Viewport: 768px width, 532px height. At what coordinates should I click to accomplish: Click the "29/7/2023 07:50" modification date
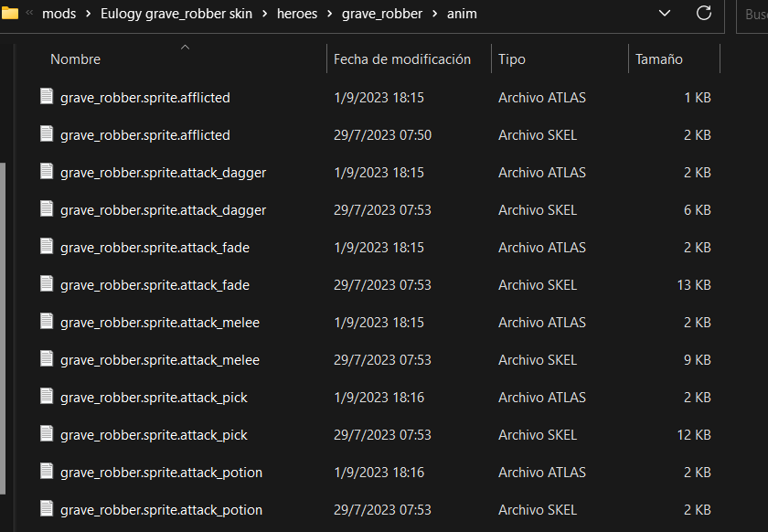382,134
